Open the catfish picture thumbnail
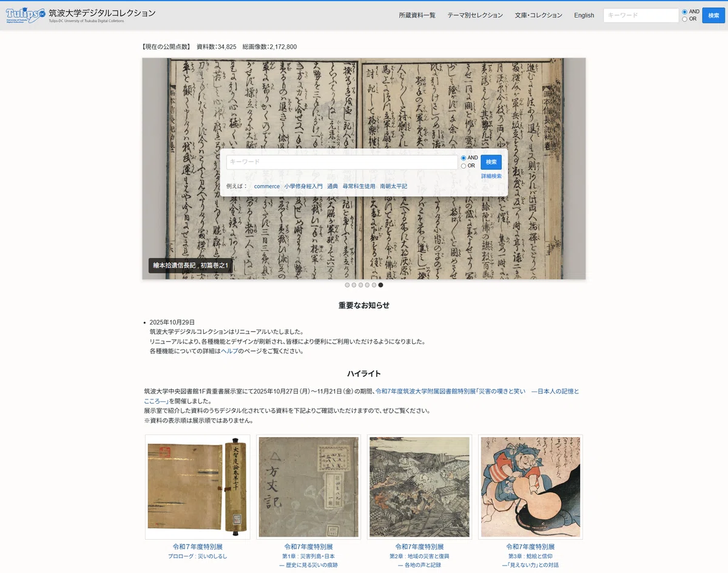 click(x=531, y=487)
